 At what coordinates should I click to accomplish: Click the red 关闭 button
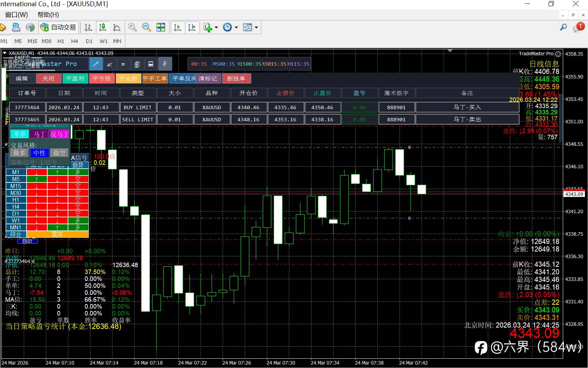pyautogui.click(x=49, y=78)
